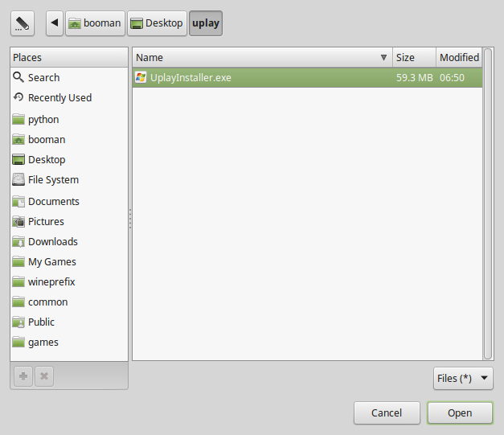Click the back arrow path button
The width and height of the screenshot is (504, 435).
click(55, 23)
